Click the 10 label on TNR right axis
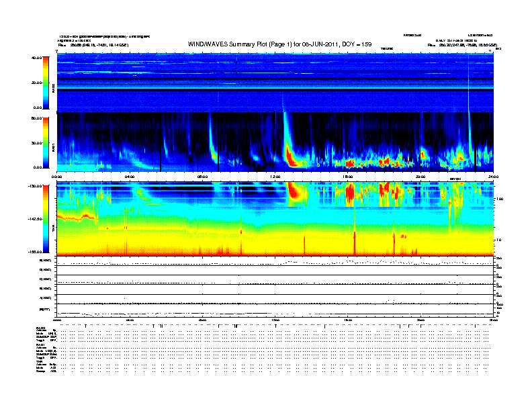 click(499, 240)
